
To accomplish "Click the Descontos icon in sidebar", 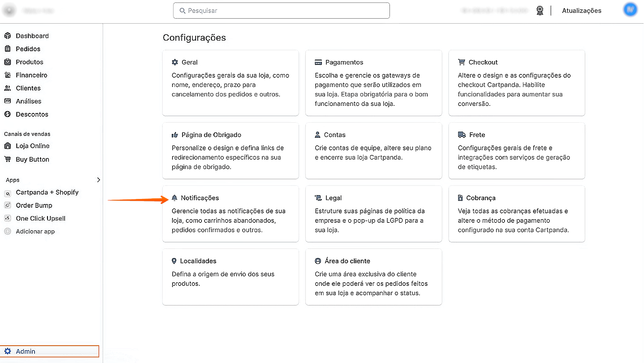I will point(8,114).
